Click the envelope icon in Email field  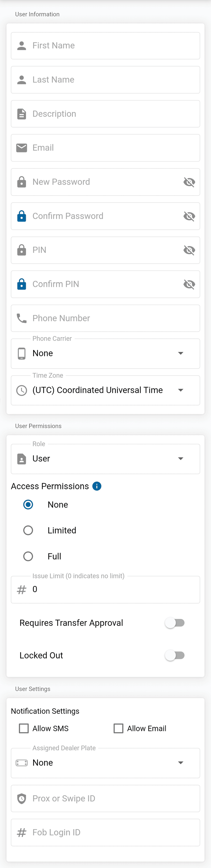21,148
